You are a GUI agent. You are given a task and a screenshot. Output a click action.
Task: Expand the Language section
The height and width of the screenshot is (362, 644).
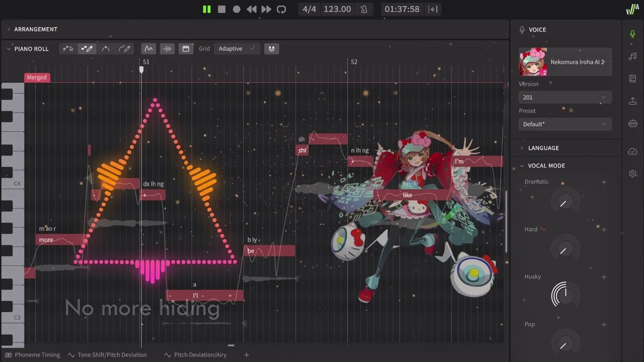pyautogui.click(x=522, y=148)
